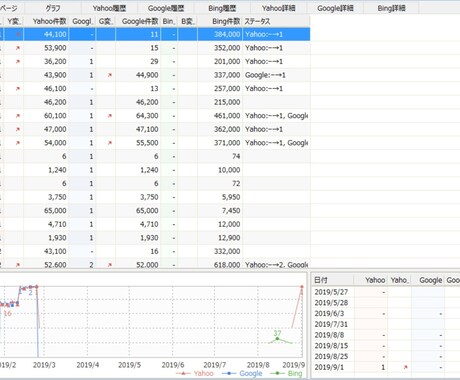Open the Google履歴 tab
The width and height of the screenshot is (460, 380).
(165, 8)
